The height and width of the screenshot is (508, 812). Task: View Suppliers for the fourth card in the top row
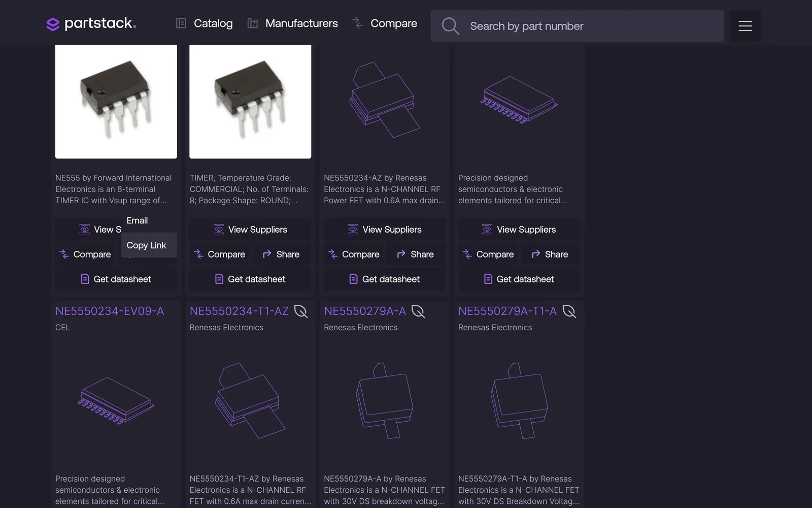click(x=519, y=230)
